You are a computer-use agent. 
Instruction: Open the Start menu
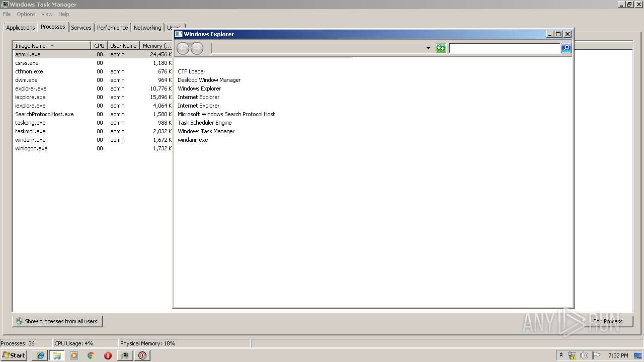14,355
